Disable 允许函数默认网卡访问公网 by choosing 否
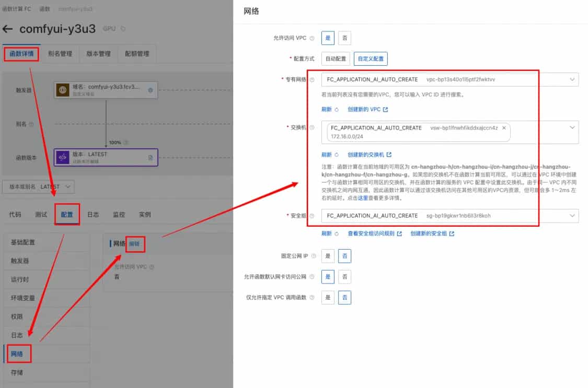The width and height of the screenshot is (588, 388). [345, 276]
